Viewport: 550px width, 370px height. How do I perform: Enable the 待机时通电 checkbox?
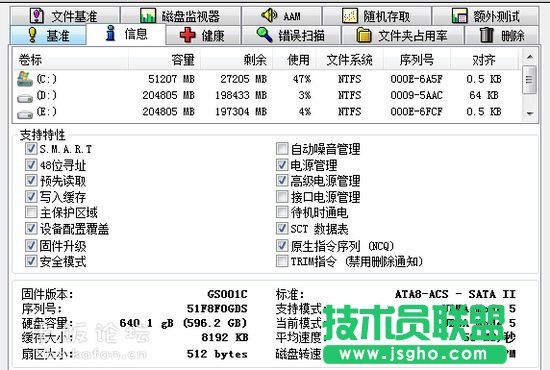282,212
